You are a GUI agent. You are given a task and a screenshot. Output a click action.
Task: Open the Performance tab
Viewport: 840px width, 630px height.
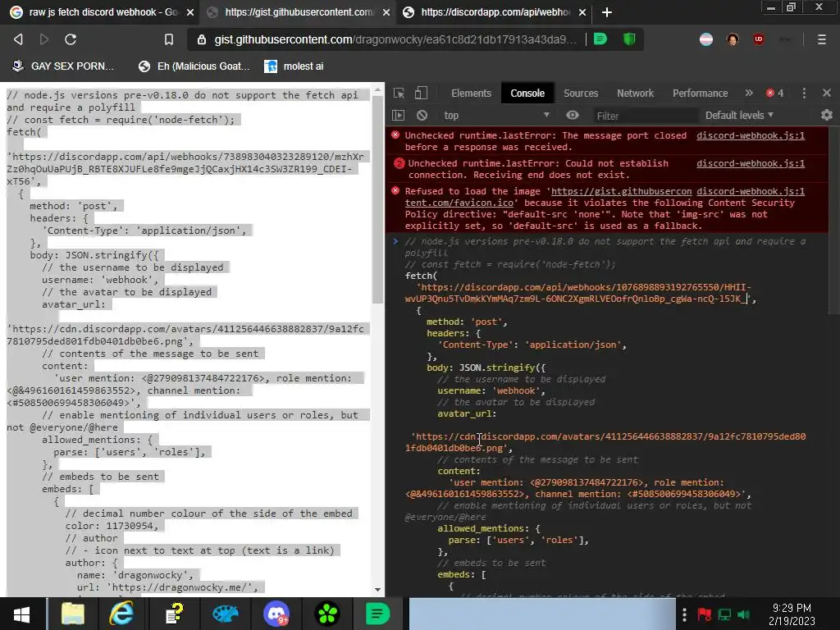point(700,94)
